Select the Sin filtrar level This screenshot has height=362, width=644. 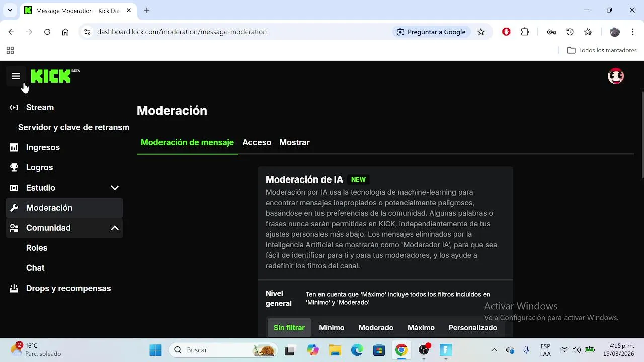point(289,328)
